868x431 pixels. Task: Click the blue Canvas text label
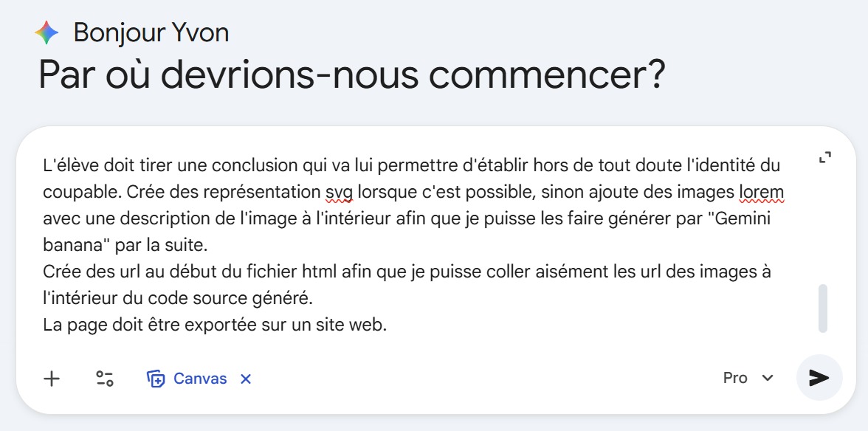199,378
